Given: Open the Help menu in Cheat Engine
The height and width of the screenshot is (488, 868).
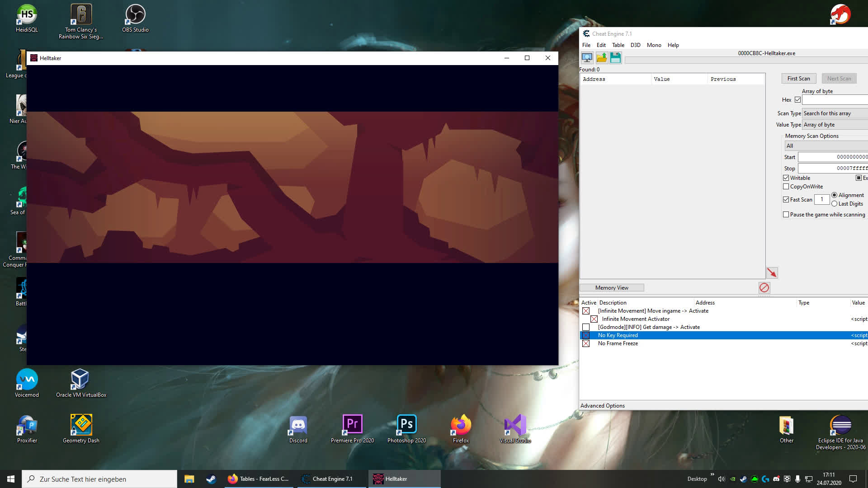Looking at the screenshot, I should click(673, 45).
